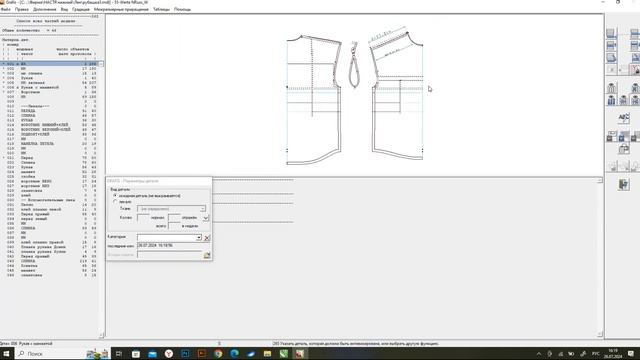This screenshot has height=360, width=640.
Task: Open the Вид menu
Action: point(64,9)
